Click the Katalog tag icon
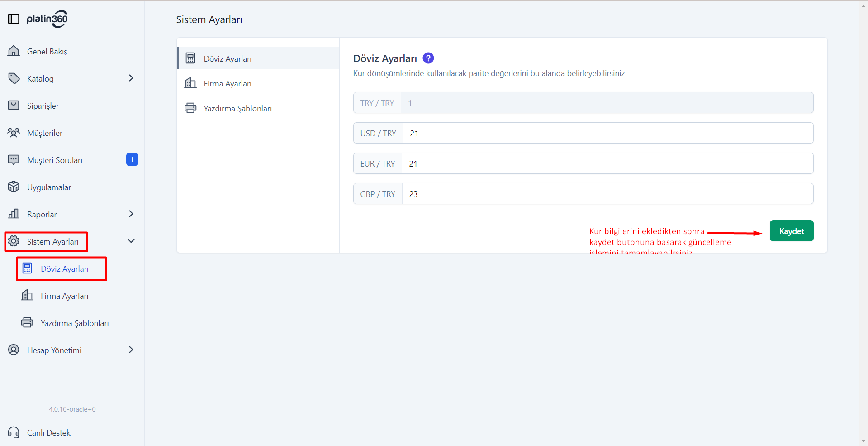 coord(14,78)
